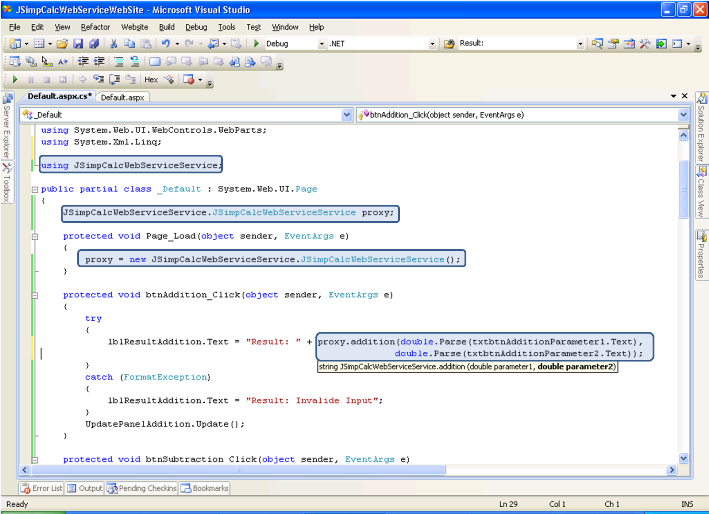Open the Error List panel tab

click(x=42, y=488)
